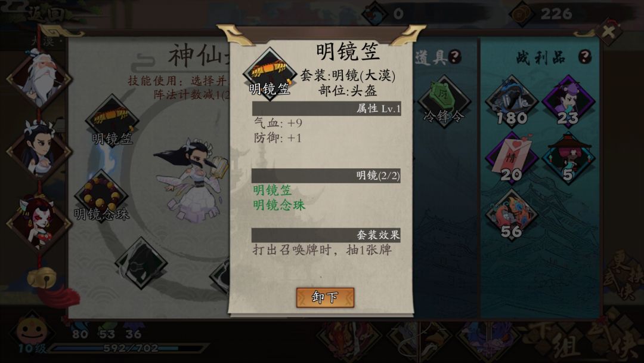Open the 冷锋令 green token item
644x363 pixels.
click(444, 101)
